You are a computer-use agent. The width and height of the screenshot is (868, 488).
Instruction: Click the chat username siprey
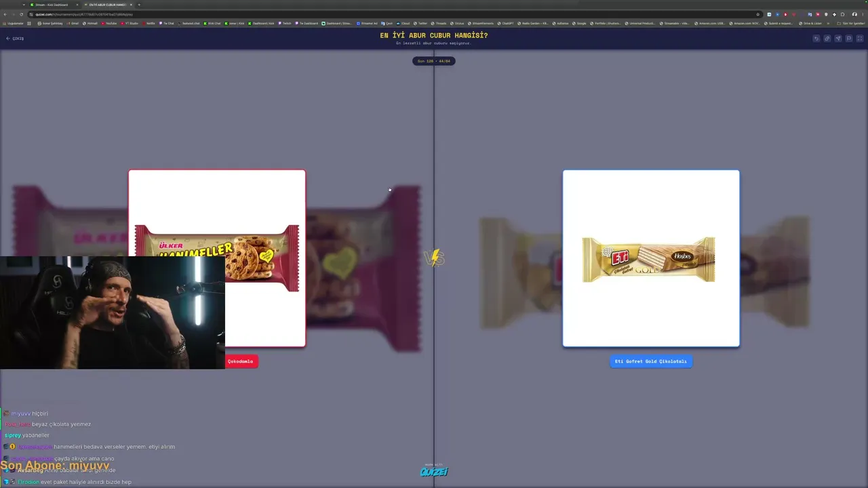point(13,435)
